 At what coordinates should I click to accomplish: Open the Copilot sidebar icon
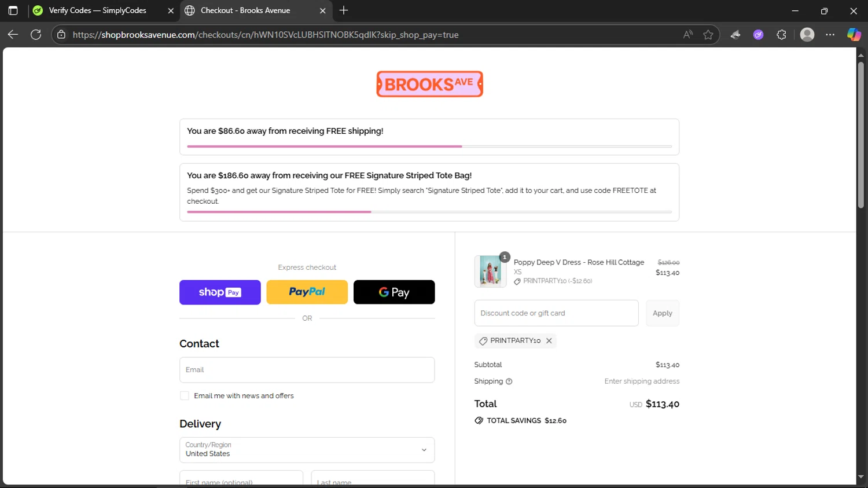point(854,35)
